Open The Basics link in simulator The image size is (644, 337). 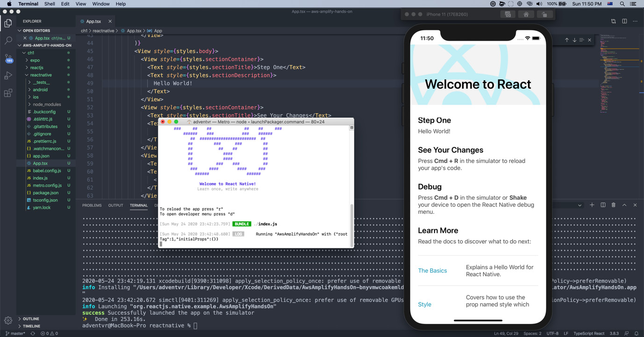click(x=432, y=271)
